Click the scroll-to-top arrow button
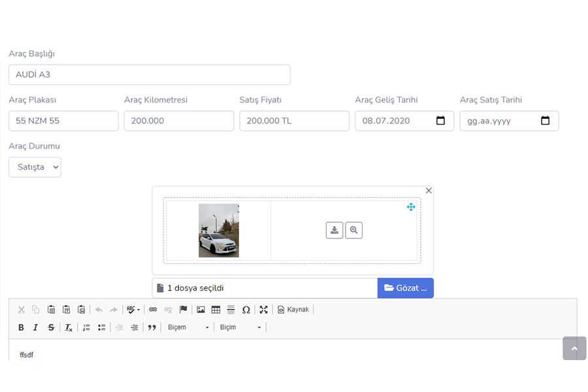 574,348
